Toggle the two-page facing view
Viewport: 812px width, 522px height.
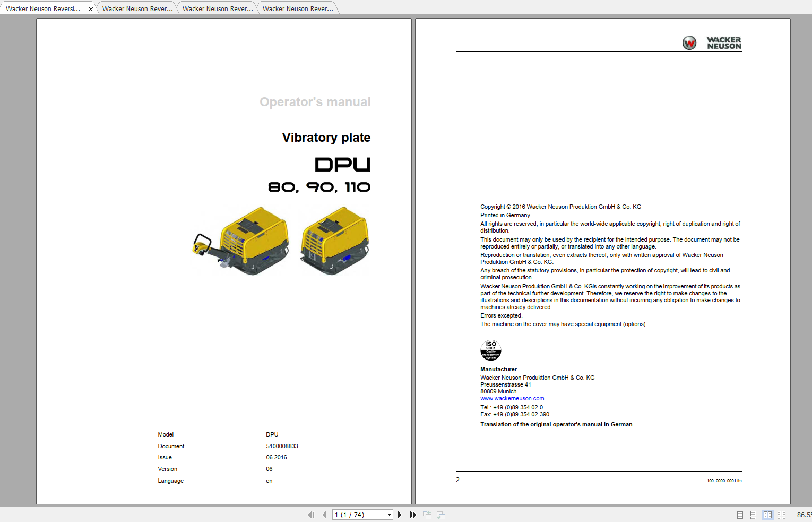coord(767,515)
